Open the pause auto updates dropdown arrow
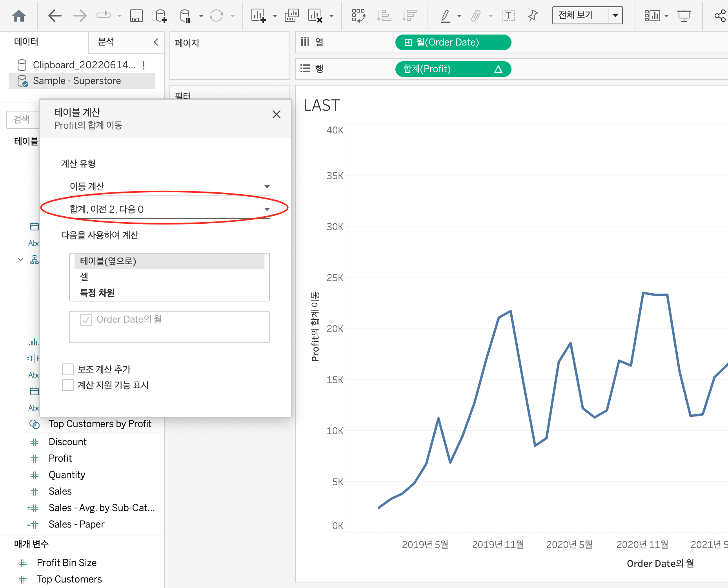The width and height of the screenshot is (728, 588). click(x=201, y=16)
